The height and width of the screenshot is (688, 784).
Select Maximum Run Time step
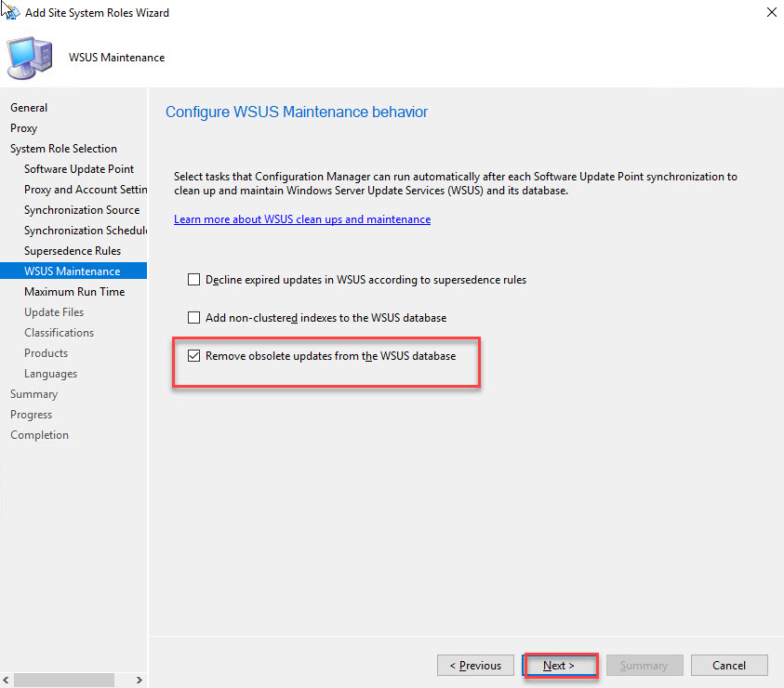(x=74, y=292)
